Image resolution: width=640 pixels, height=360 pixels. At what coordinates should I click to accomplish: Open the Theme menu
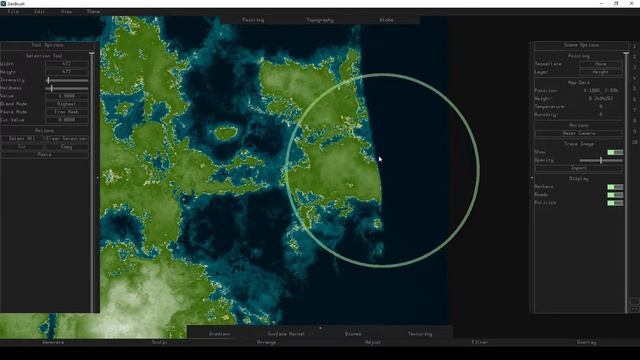pyautogui.click(x=93, y=12)
